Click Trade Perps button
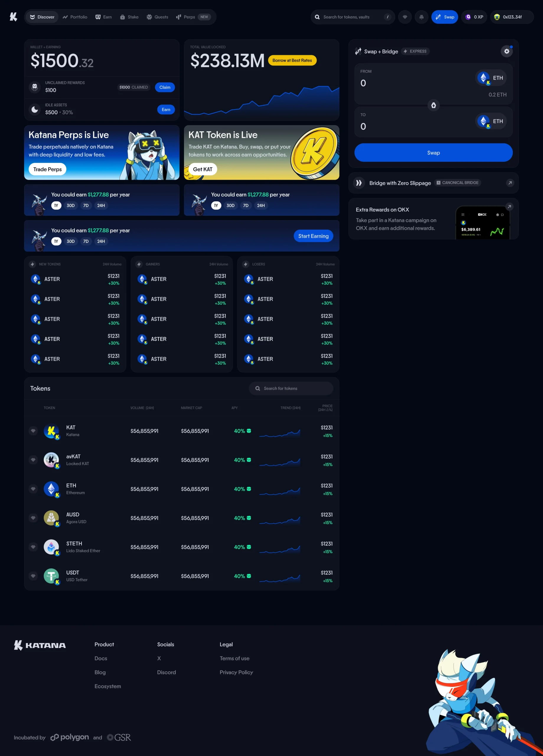Viewport: 543px width, 756px height. pos(47,169)
